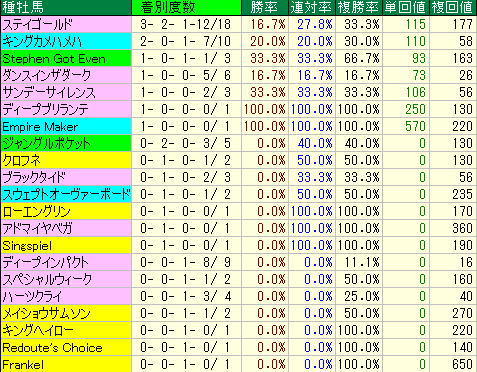Click the place return value 170
The width and height of the screenshot is (477, 372).
[x=463, y=211]
